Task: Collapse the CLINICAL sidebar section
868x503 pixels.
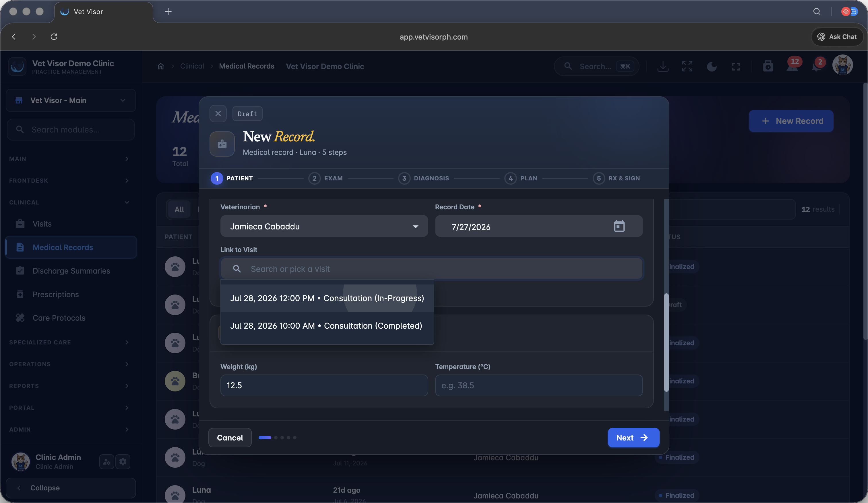Action: point(69,202)
